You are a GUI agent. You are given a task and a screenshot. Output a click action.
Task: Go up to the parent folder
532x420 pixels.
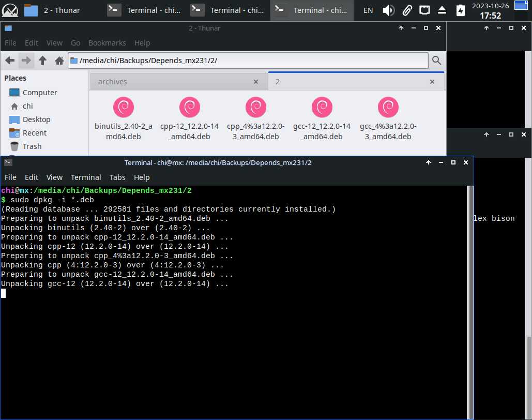[x=43, y=61]
